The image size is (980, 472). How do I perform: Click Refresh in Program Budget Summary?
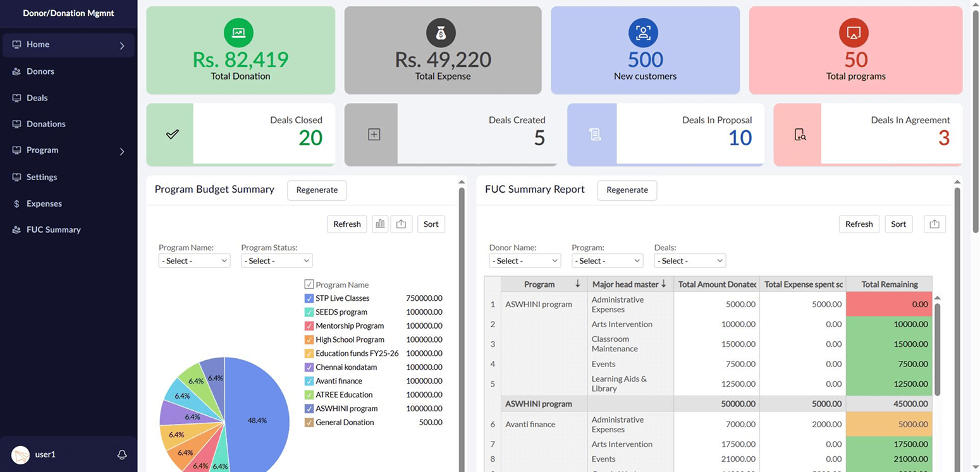346,224
